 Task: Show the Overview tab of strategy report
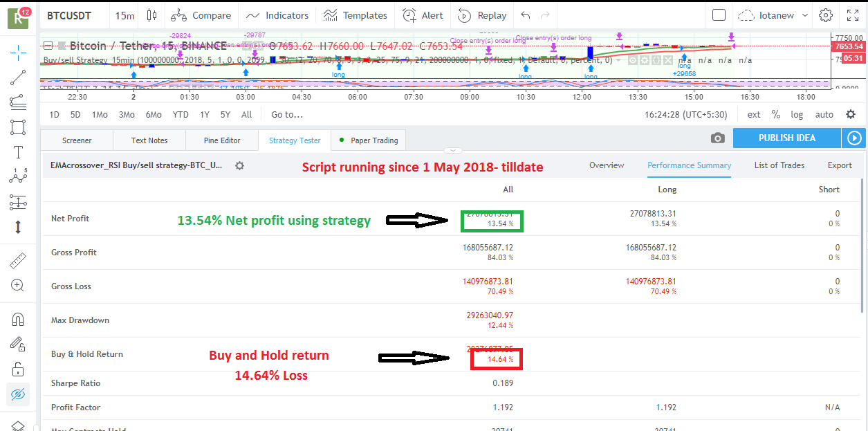(x=607, y=165)
